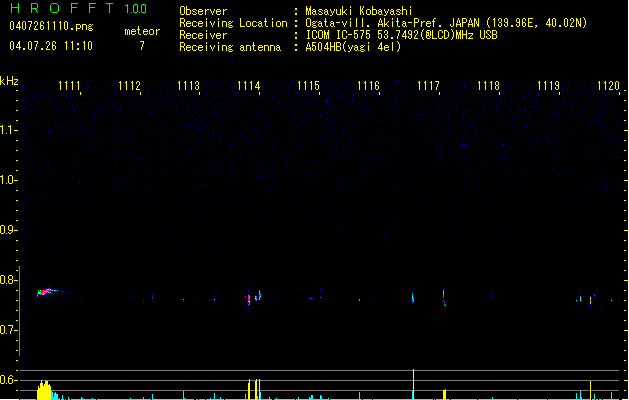Click frequency axis label 0.7
Screen dimensions: 629x400
pyautogui.click(x=7, y=330)
